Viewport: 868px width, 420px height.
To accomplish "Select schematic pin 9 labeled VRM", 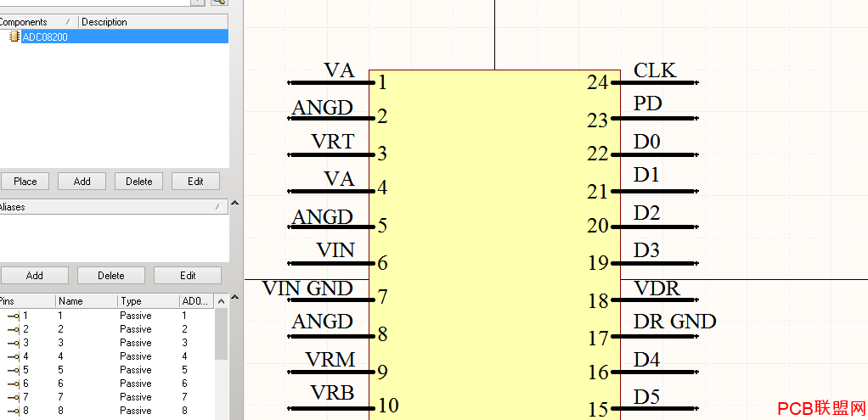I will click(331, 372).
